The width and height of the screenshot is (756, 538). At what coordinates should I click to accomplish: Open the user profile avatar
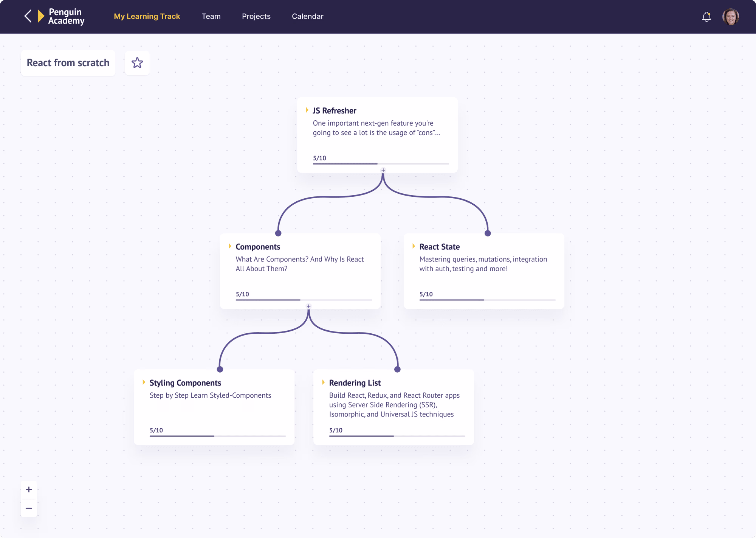(730, 17)
